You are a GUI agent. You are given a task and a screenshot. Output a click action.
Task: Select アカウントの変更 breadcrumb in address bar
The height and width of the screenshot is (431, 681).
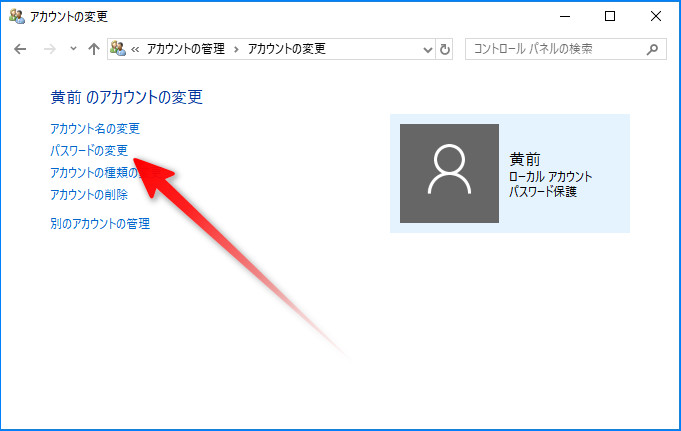(287, 49)
